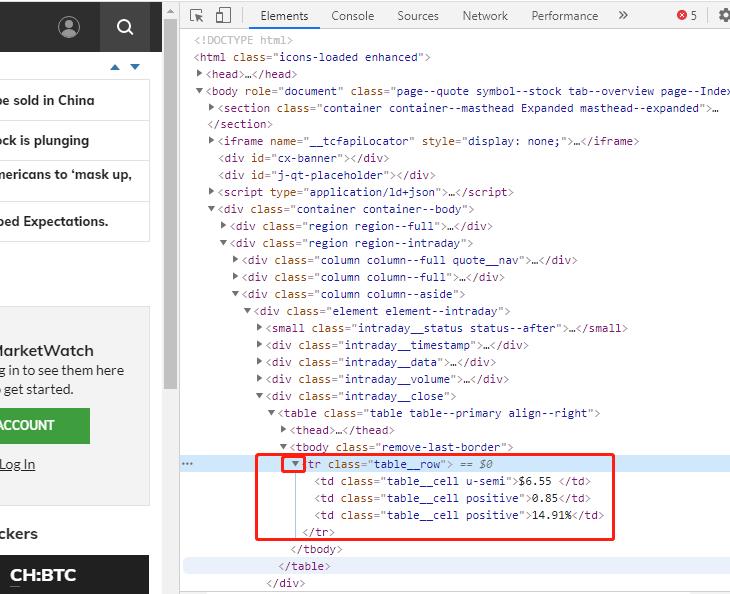The image size is (730, 594).
Task: Click the blue down arrow above headlines
Action: click(135, 67)
